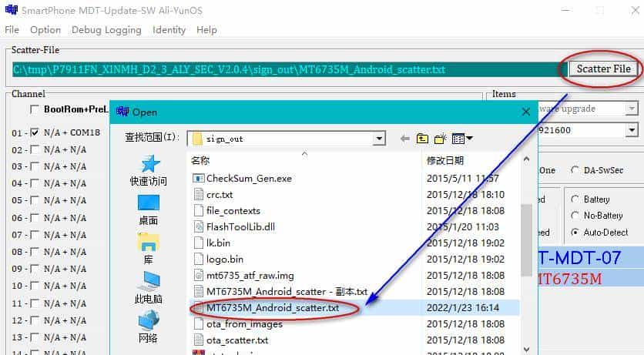Select the ota_from_images file name

(244, 324)
